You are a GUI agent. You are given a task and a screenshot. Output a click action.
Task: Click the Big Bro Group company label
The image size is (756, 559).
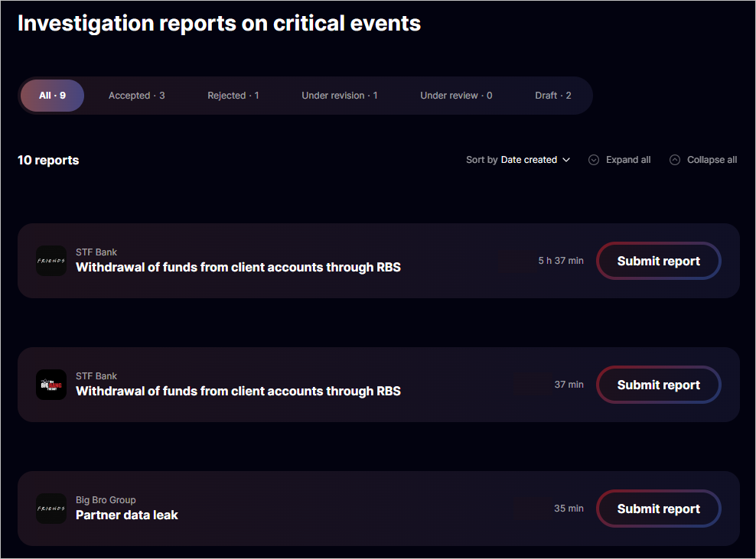pyautogui.click(x=106, y=500)
